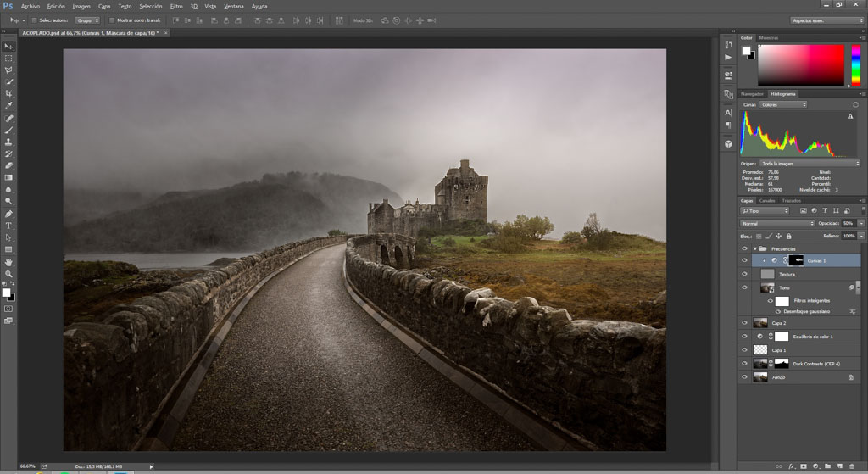
Task: Switch to the Canales tab
Action: (x=766, y=201)
